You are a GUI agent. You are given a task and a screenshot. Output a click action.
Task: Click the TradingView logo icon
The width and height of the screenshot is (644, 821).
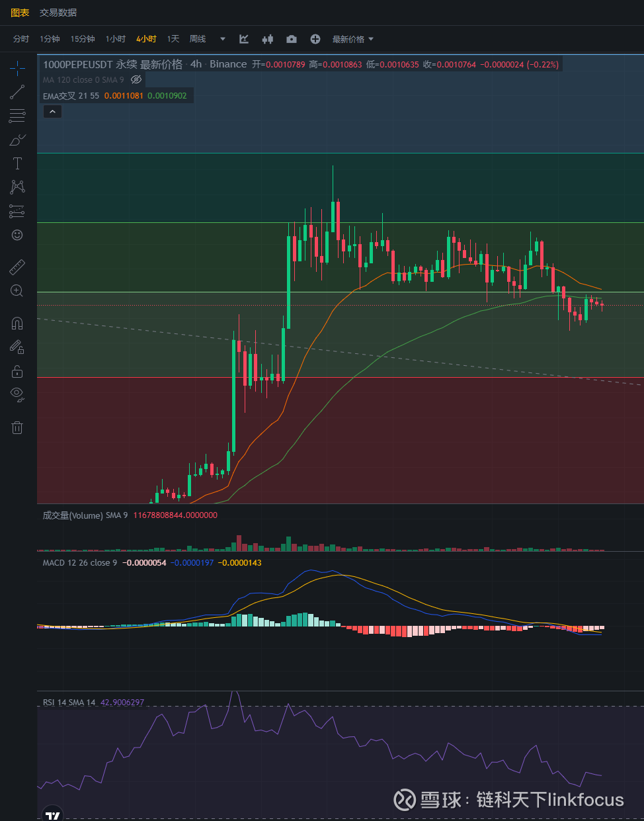(x=52, y=814)
